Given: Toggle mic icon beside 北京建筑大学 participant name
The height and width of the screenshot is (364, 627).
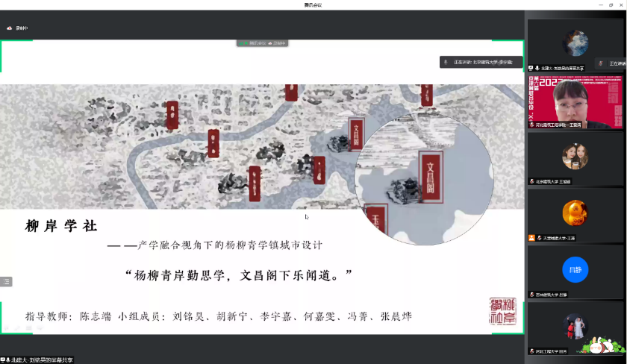Looking at the screenshot, I should [531, 181].
